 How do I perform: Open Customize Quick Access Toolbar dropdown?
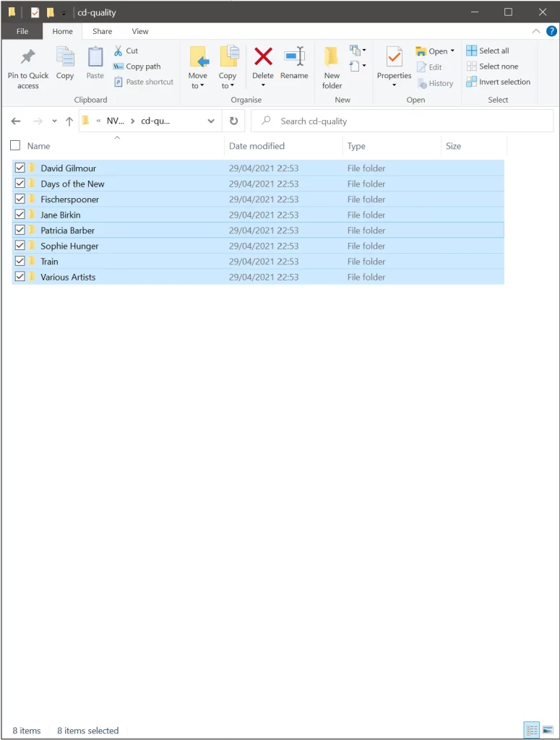coord(64,13)
